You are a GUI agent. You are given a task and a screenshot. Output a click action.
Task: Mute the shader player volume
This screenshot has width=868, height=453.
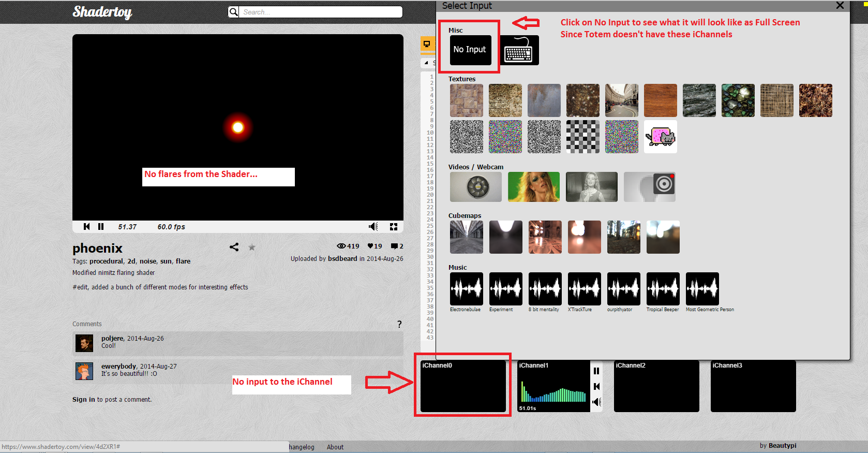[373, 227]
